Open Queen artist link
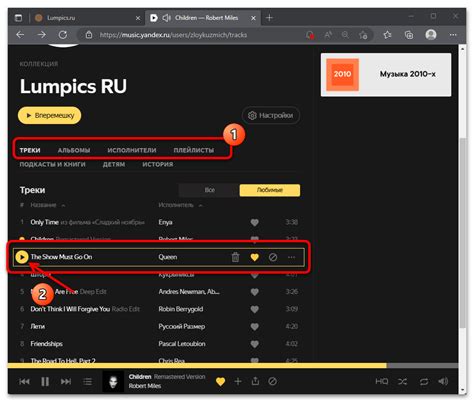Screen dimensions: 474x402 (x=168, y=257)
